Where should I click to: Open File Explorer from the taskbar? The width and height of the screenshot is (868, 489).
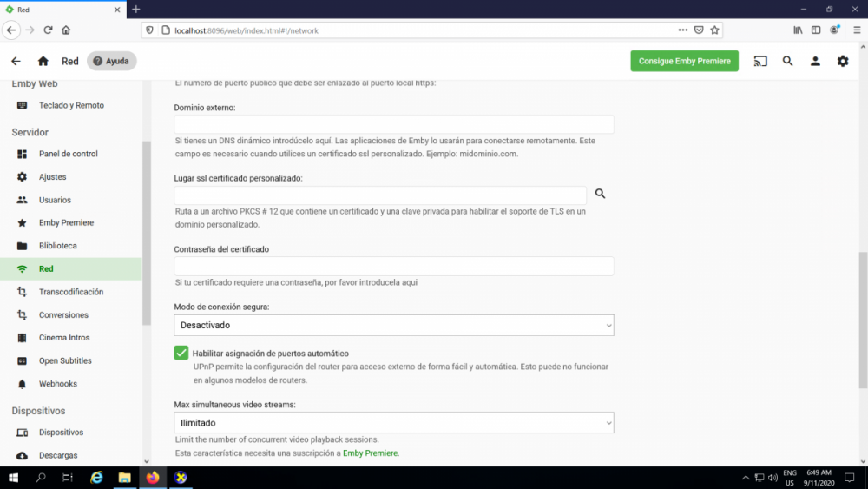click(x=124, y=478)
